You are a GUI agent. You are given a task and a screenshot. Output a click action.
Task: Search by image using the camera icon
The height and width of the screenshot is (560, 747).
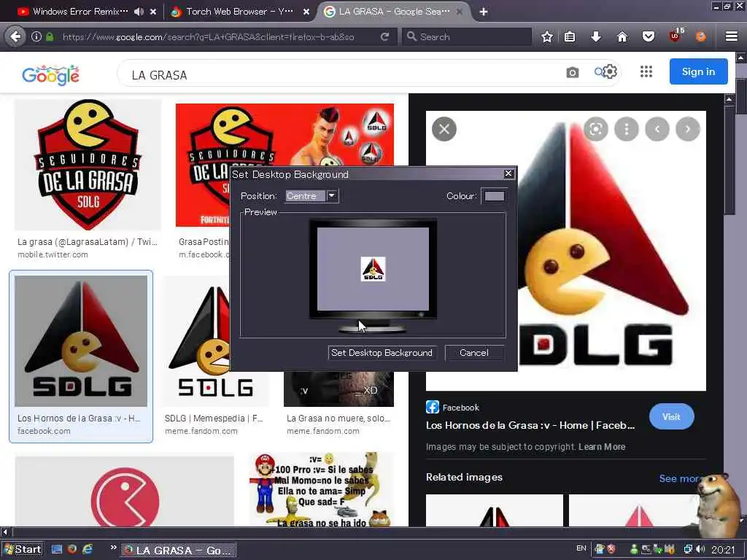tap(572, 72)
